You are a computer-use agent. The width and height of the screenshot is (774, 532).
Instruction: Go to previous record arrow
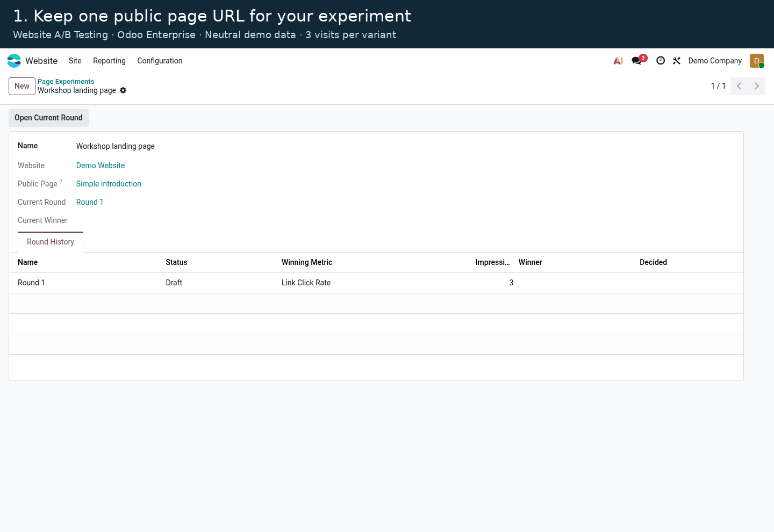point(739,86)
